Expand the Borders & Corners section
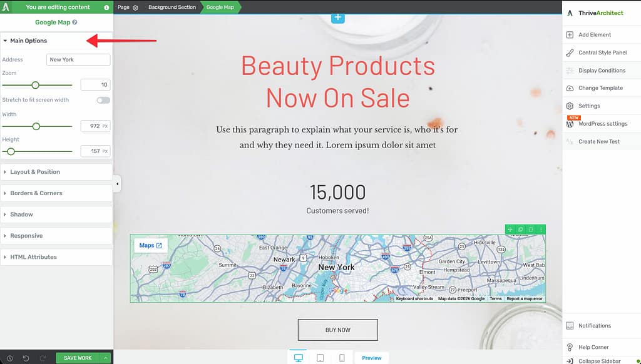The width and height of the screenshot is (641, 364). (36, 193)
